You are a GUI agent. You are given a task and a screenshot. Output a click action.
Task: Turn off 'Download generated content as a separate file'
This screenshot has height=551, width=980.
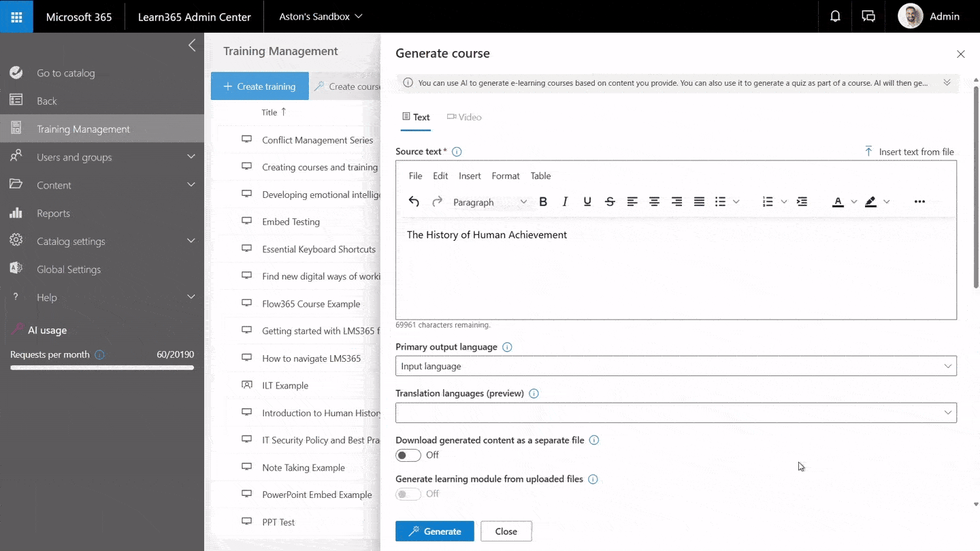click(x=408, y=455)
